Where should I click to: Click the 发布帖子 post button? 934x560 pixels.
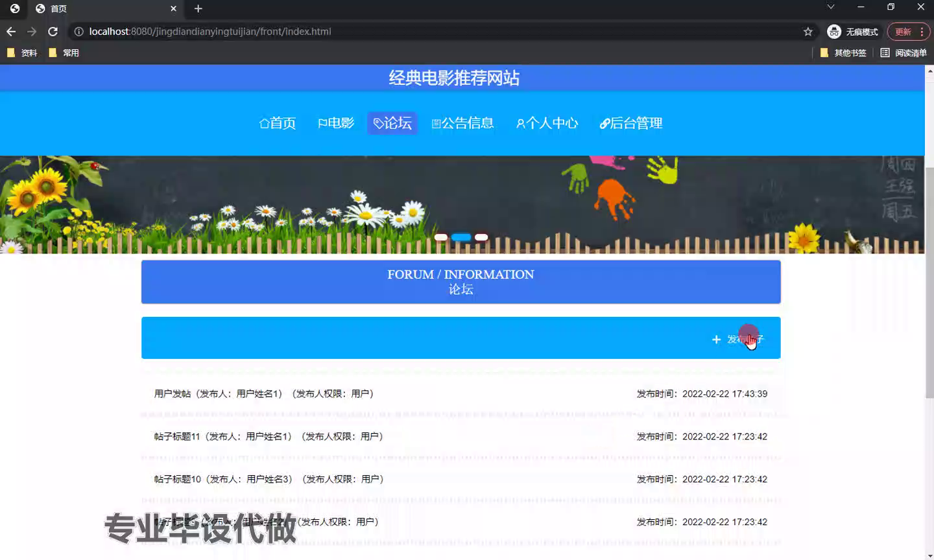[738, 339]
